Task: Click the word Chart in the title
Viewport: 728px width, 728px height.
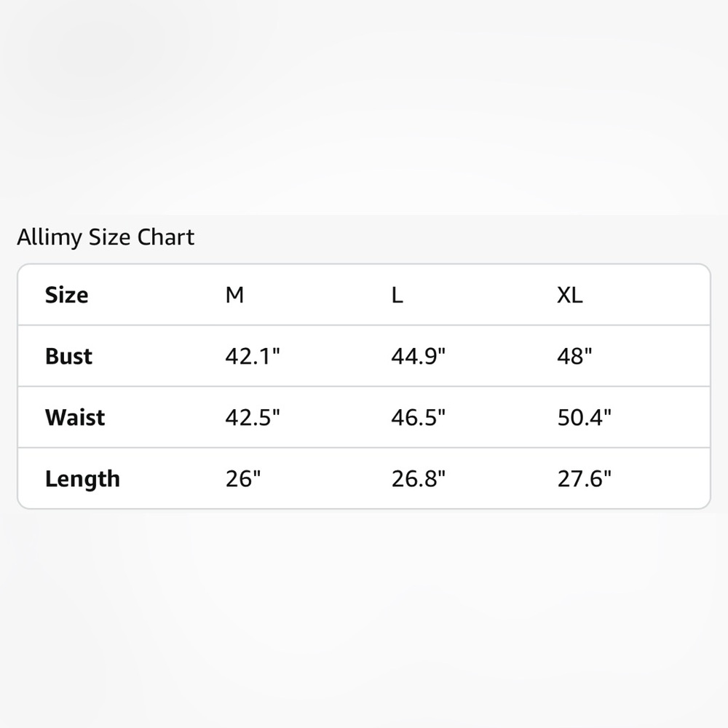Action: tap(166, 237)
